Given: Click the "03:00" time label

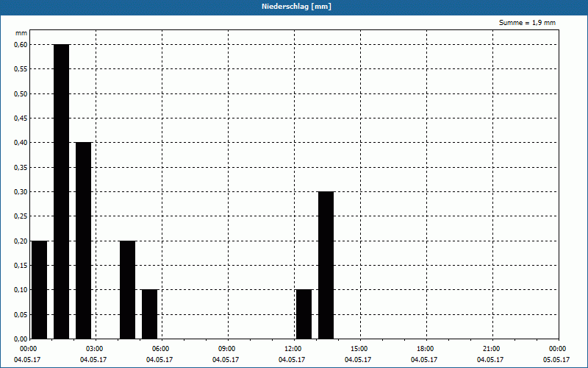Looking at the screenshot, I should 95,349.
